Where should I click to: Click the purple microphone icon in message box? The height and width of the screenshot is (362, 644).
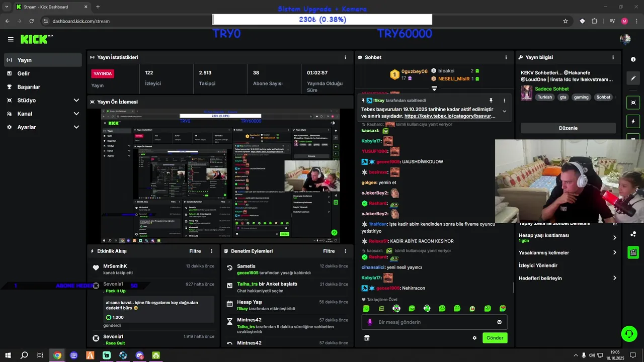(x=370, y=322)
